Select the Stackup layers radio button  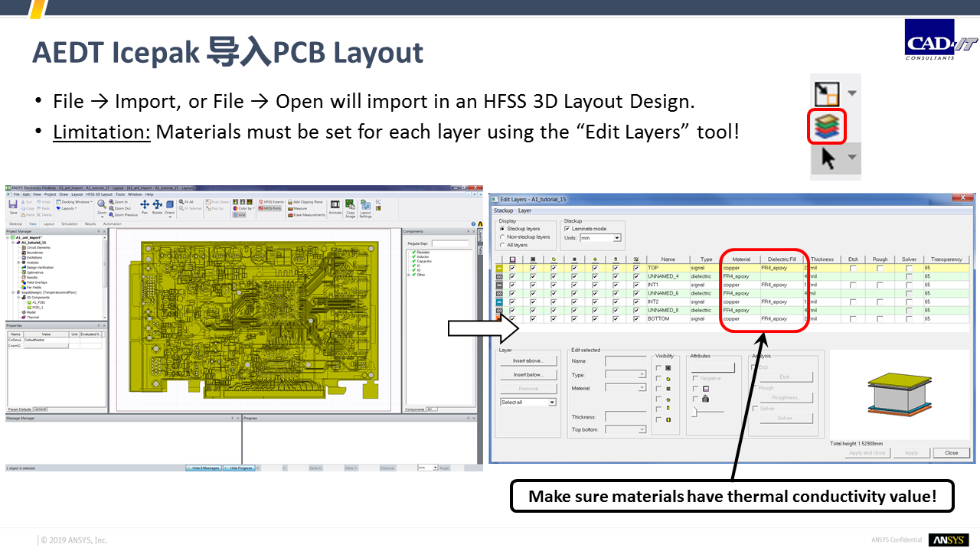tap(503, 229)
